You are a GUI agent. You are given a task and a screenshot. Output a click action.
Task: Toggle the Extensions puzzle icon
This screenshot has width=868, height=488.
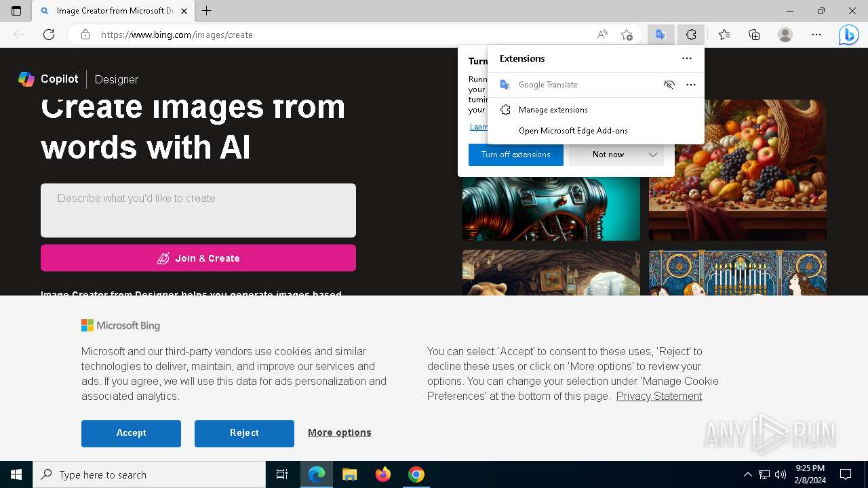(x=691, y=35)
